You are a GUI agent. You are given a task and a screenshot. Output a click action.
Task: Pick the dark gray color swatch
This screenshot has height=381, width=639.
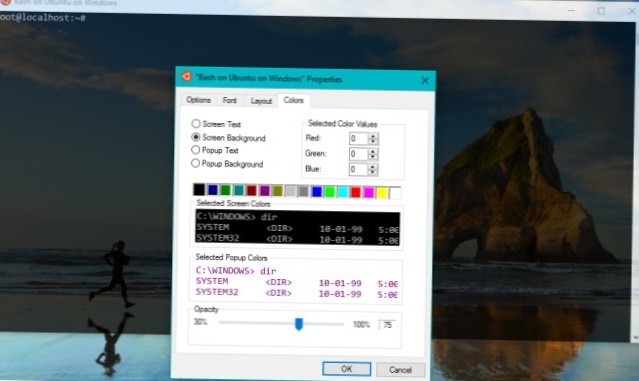[x=304, y=191]
